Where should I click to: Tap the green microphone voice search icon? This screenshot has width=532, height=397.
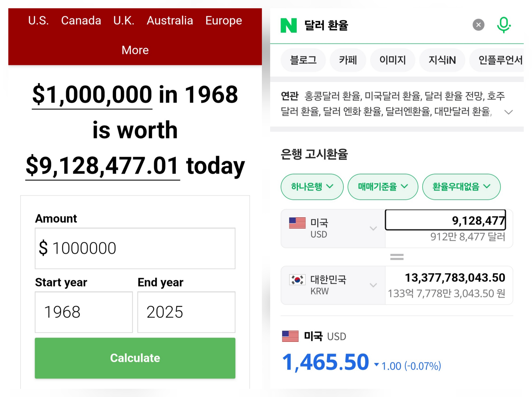[x=503, y=25]
